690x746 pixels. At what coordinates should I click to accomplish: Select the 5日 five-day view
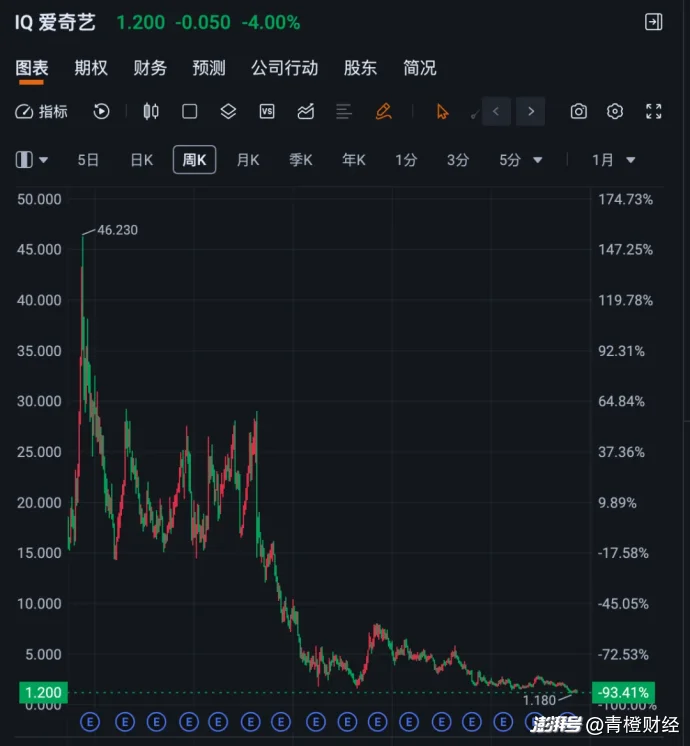[x=88, y=160]
